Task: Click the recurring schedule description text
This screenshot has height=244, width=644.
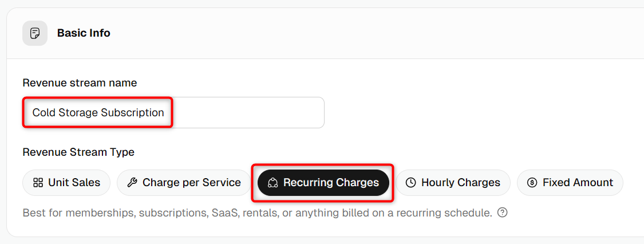Action: pyautogui.click(x=258, y=213)
